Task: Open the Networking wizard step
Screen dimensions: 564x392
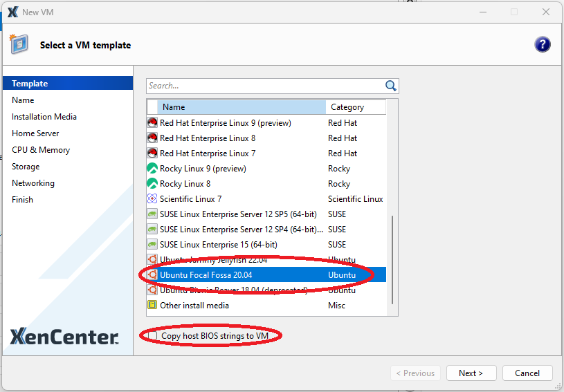Action: click(33, 183)
